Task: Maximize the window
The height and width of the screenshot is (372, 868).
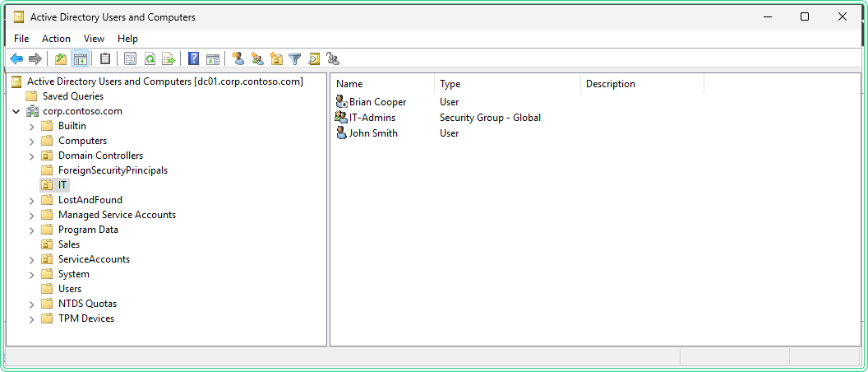Action: [805, 16]
